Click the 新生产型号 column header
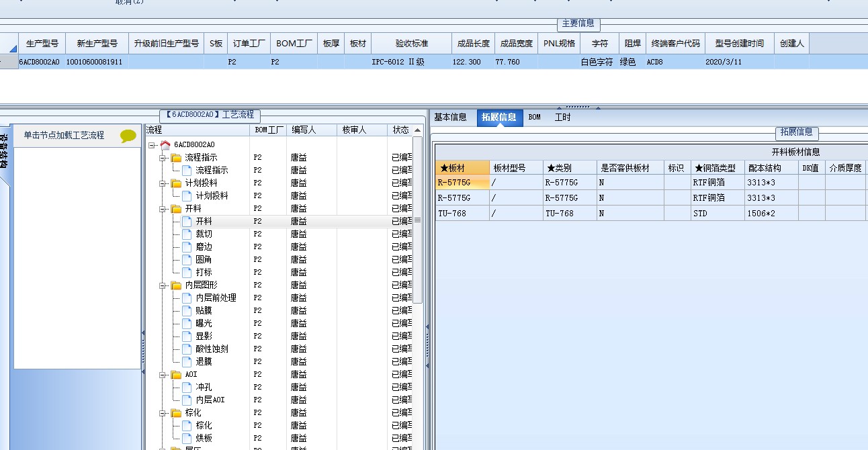The width and height of the screenshot is (868, 450). click(x=97, y=43)
